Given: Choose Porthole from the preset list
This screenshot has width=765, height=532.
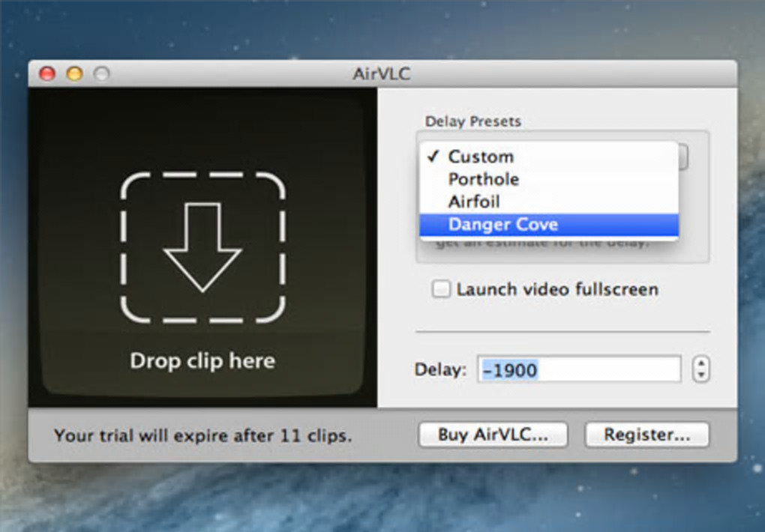Looking at the screenshot, I should 549,179.
